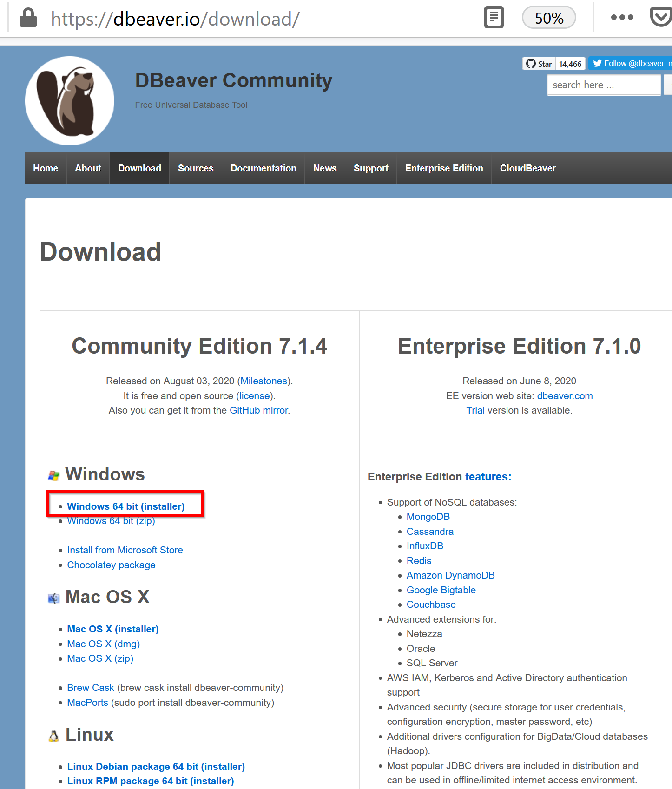Screen dimensions: 672x789
Task: Download Mac OS X (dmg)
Action: [104, 644]
